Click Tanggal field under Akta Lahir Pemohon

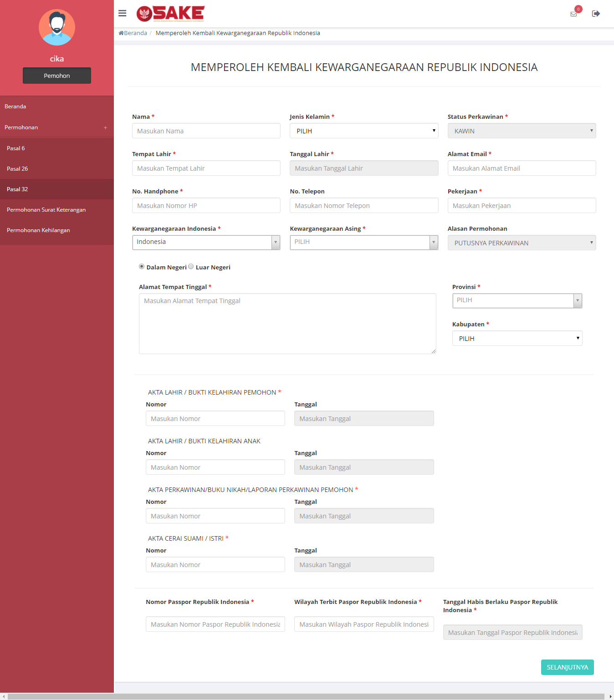[x=364, y=418]
